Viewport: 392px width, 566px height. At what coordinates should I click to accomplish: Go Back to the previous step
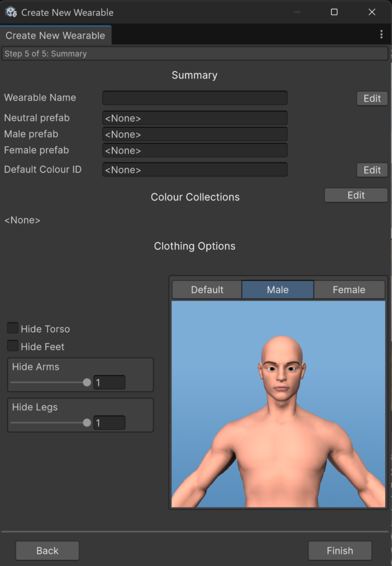pyautogui.click(x=48, y=551)
